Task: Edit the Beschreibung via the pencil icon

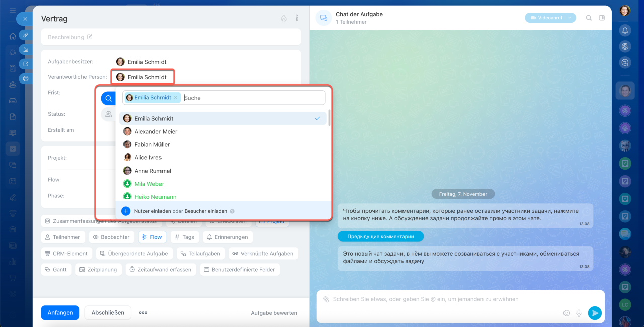Action: click(90, 37)
